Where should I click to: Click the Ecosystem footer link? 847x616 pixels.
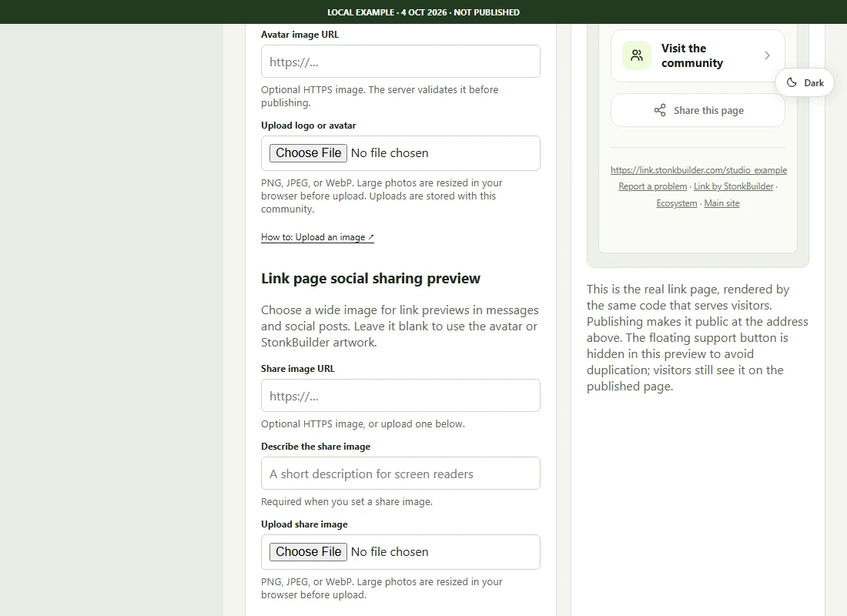point(677,203)
